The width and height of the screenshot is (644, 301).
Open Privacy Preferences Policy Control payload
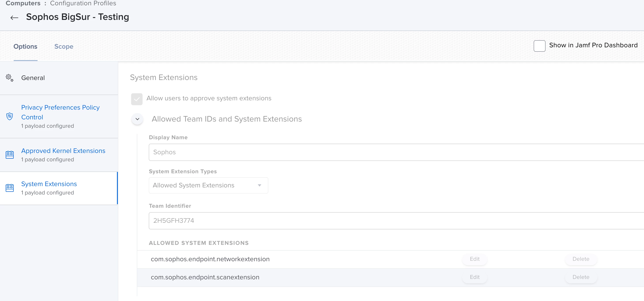[59, 116]
